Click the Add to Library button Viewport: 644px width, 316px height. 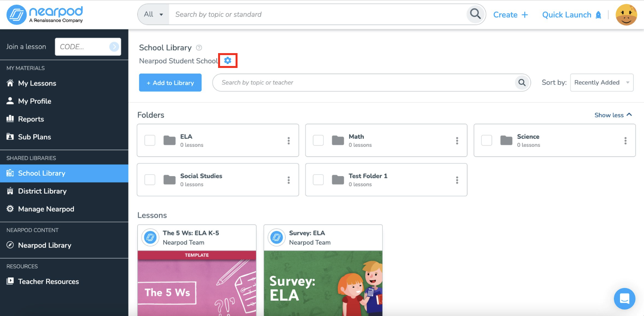pyautogui.click(x=170, y=82)
